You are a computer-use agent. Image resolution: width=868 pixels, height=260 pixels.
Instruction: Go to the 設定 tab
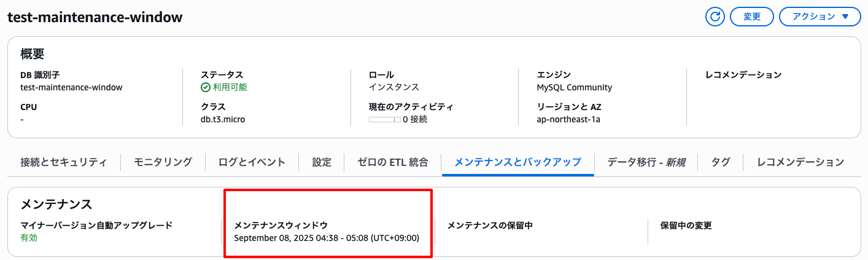322,162
